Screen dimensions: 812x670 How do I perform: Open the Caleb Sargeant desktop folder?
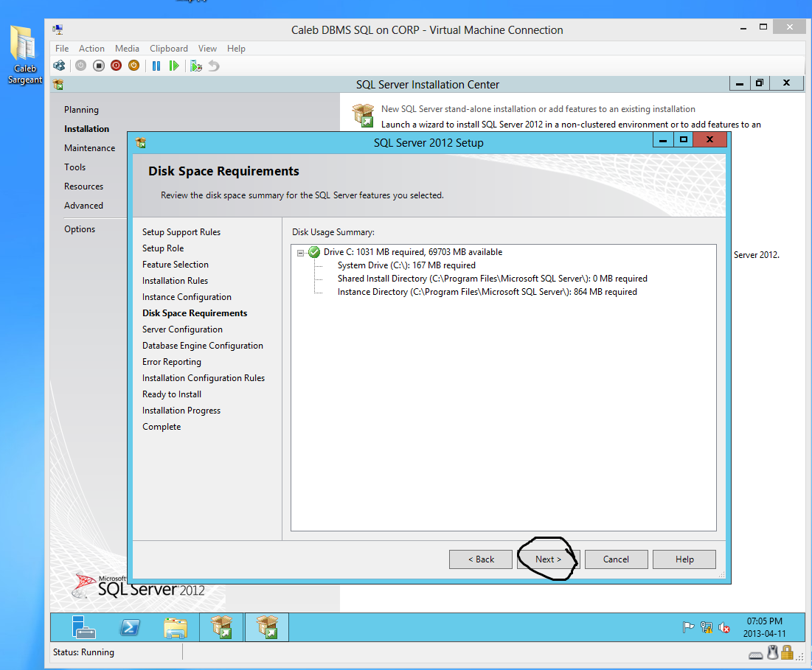click(24, 54)
